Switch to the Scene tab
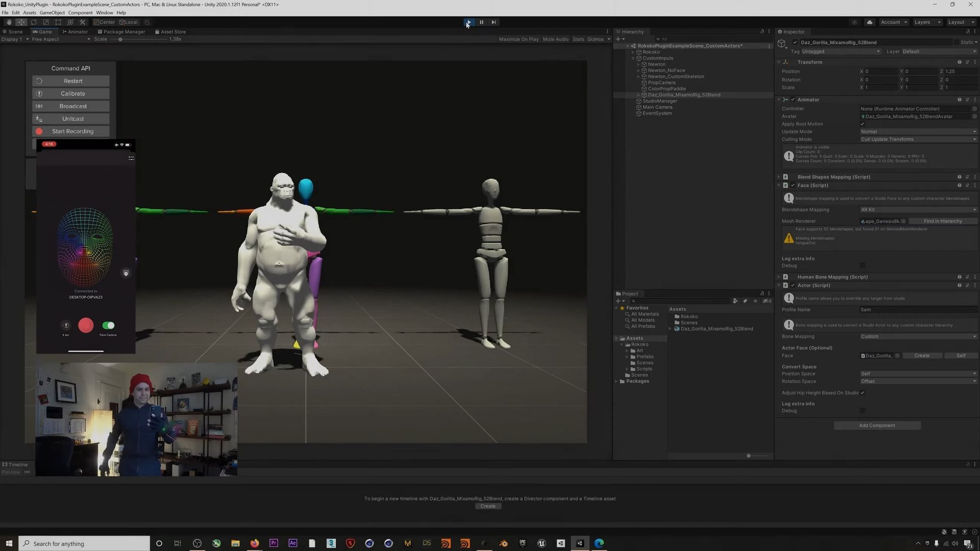980x551 pixels. click(13, 31)
